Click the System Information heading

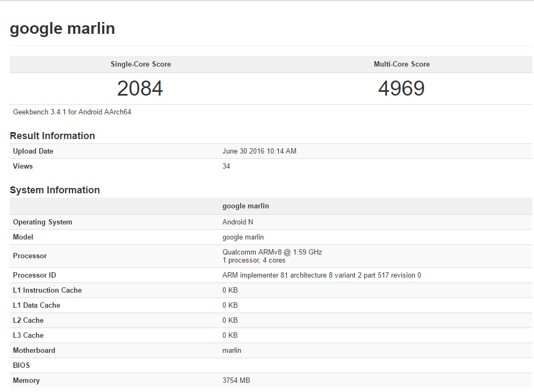click(55, 190)
